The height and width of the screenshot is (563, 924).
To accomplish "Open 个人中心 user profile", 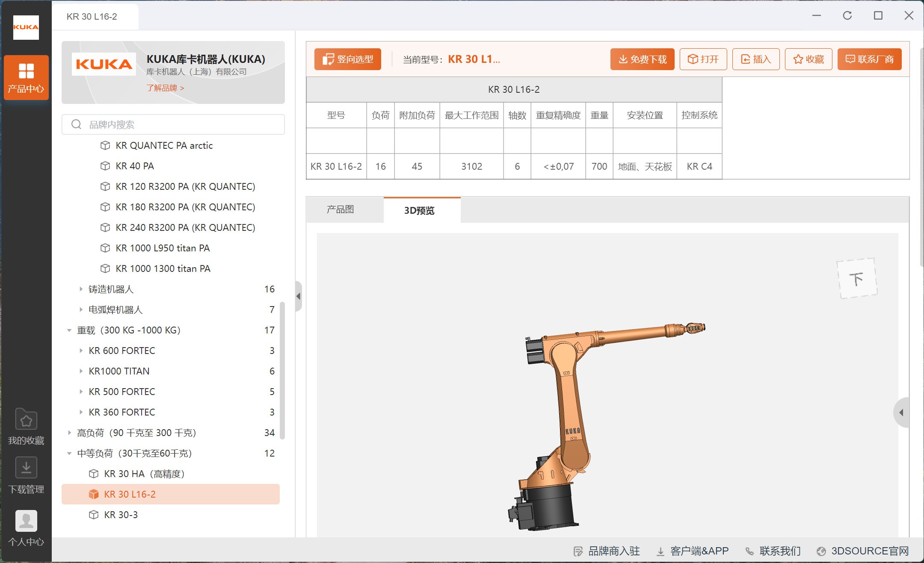I will point(26,528).
